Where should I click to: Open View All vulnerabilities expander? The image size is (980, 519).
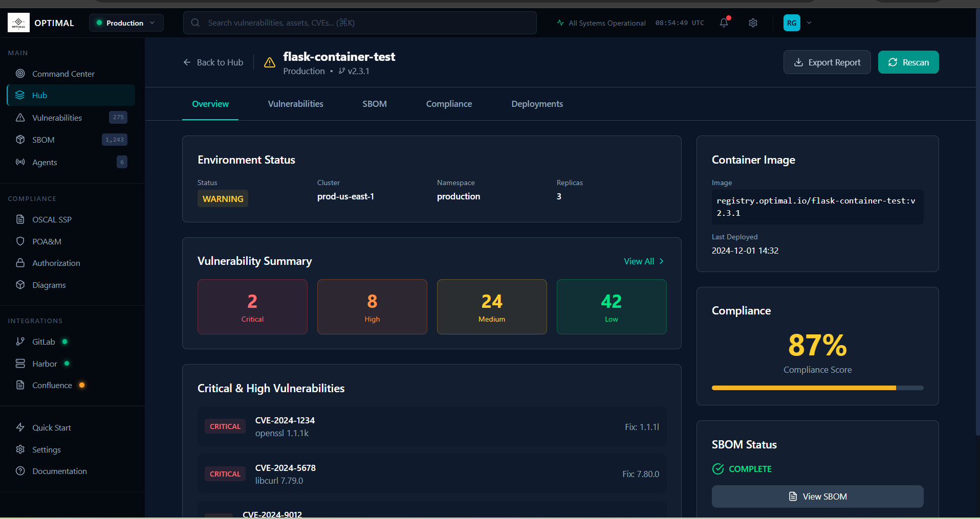pos(643,261)
